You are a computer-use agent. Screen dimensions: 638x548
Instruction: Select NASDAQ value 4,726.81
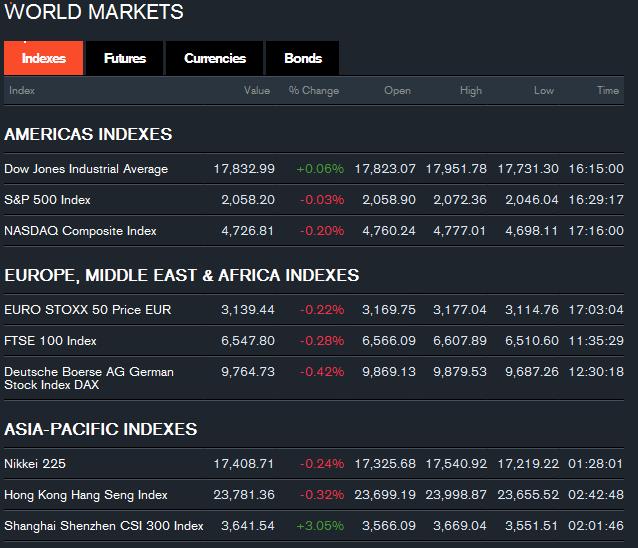tap(248, 231)
